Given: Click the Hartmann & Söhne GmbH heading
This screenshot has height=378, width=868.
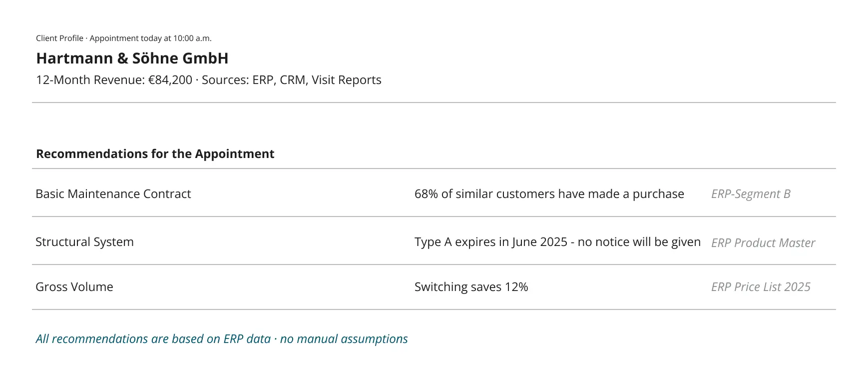Looking at the screenshot, I should pyautogui.click(x=132, y=58).
